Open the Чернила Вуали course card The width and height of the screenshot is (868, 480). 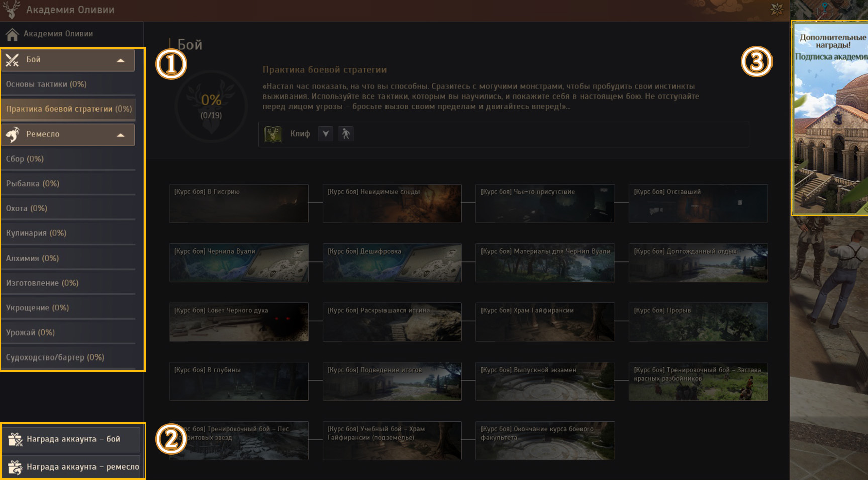[x=239, y=263]
